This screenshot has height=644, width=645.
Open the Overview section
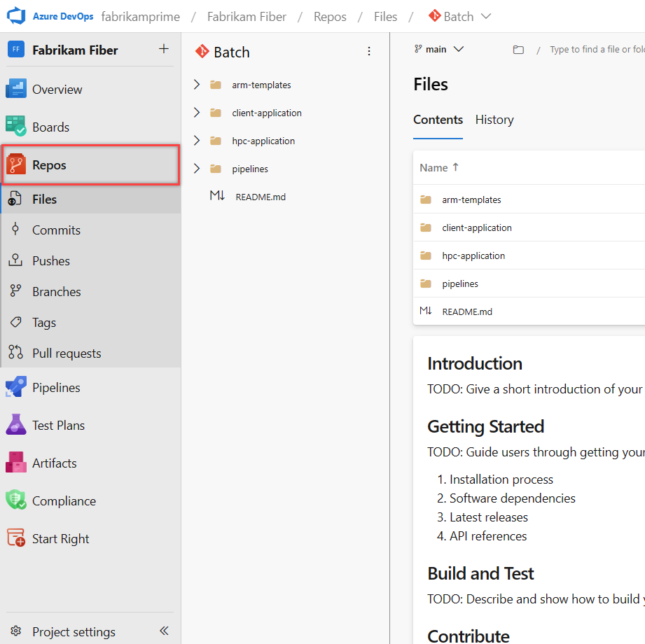pyautogui.click(x=56, y=89)
